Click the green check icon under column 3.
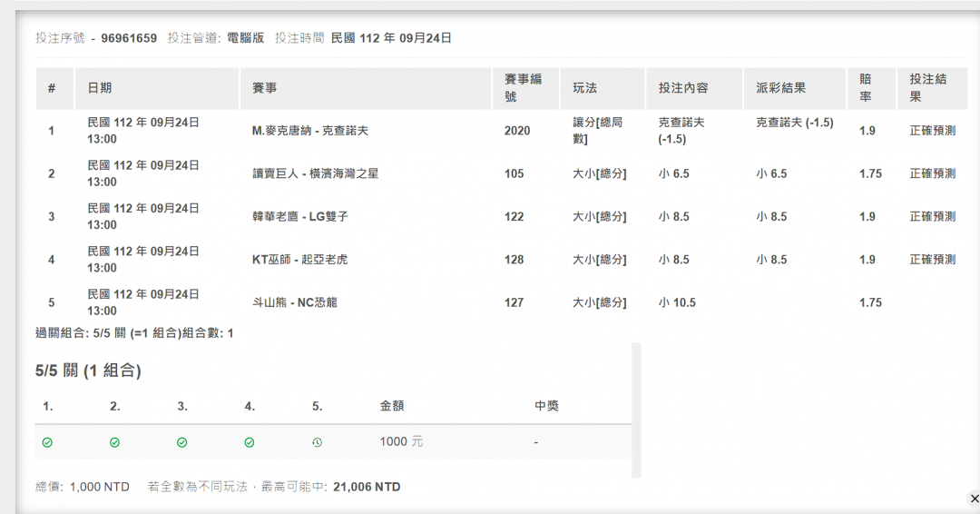 tap(181, 442)
